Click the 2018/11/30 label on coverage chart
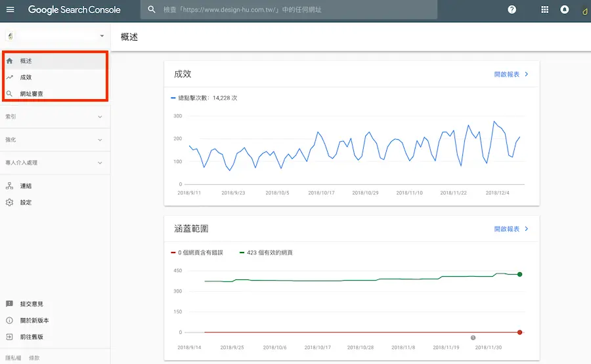 pos(489,348)
